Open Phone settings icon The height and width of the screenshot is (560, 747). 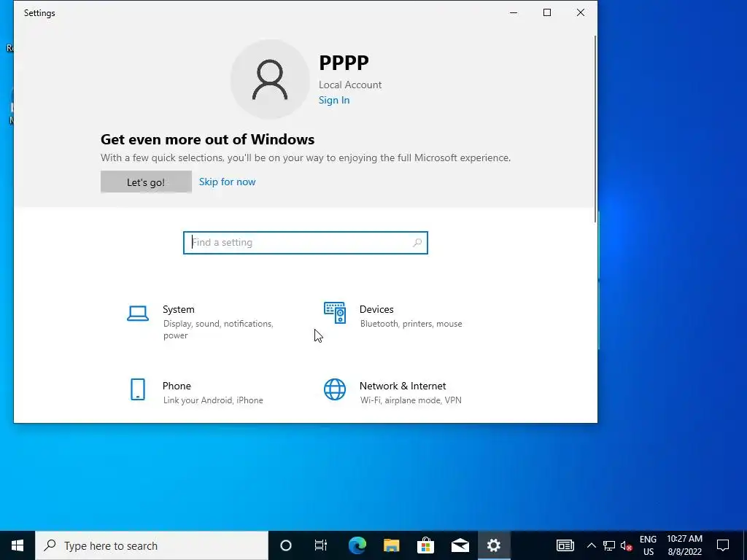tap(138, 389)
